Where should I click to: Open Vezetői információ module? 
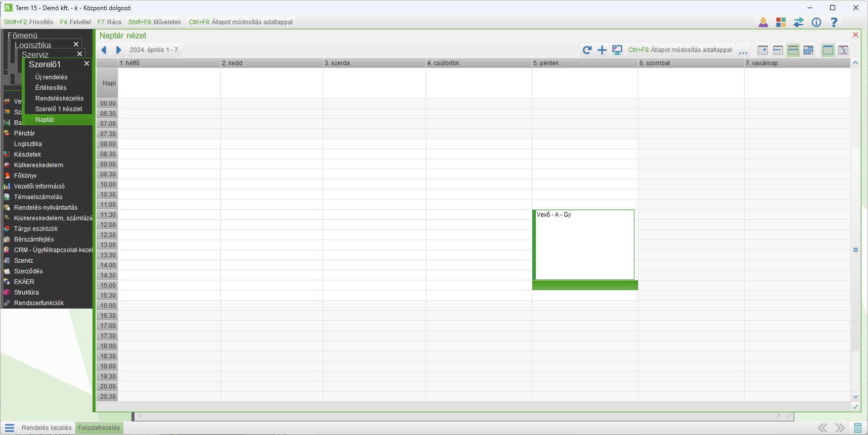(39, 186)
